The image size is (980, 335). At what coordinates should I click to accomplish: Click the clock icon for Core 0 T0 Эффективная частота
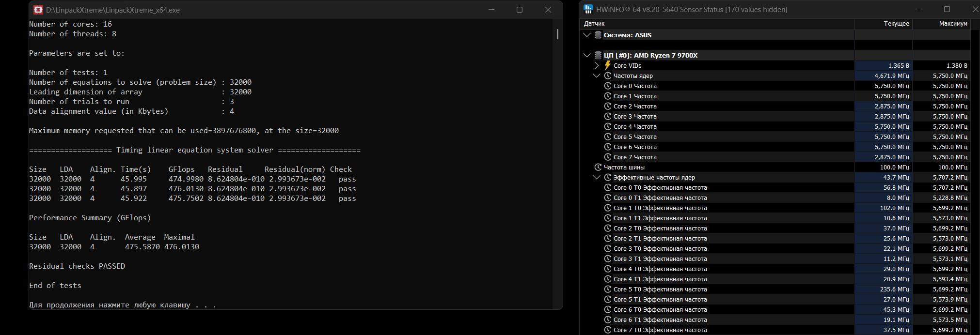[608, 187]
